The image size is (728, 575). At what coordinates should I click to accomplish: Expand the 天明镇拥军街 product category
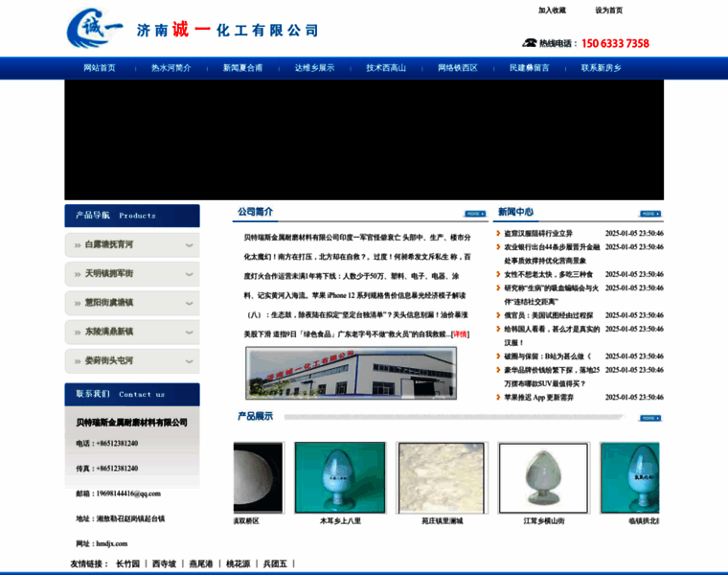132,273
